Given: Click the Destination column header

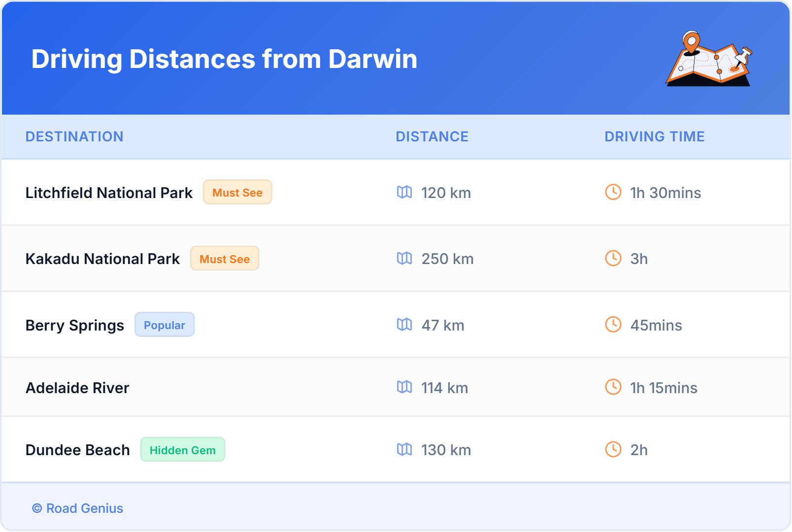Looking at the screenshot, I should 74,136.
